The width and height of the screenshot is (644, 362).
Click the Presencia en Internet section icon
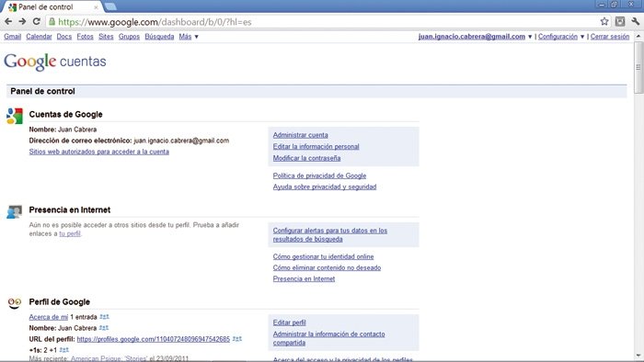click(x=15, y=212)
